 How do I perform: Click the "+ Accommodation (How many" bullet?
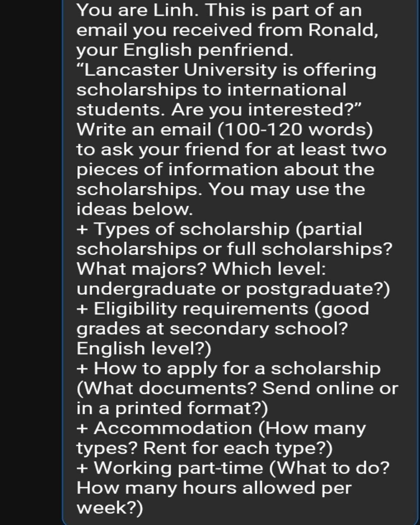[221, 428]
